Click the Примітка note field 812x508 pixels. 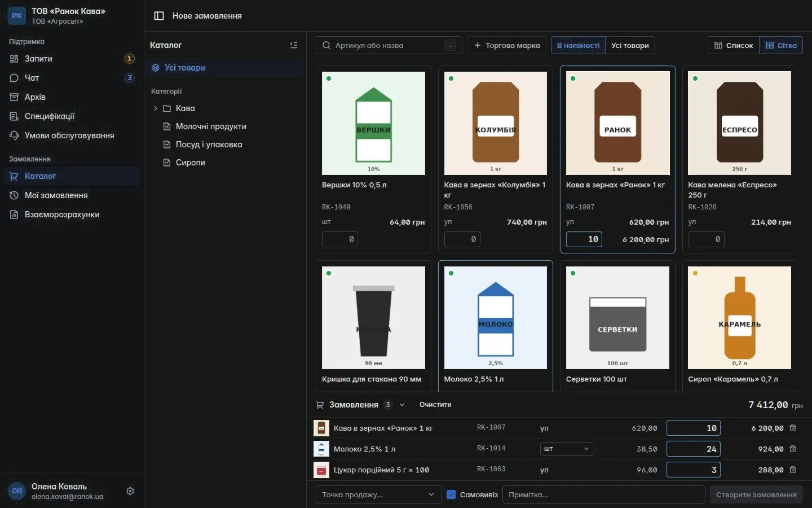[604, 494]
